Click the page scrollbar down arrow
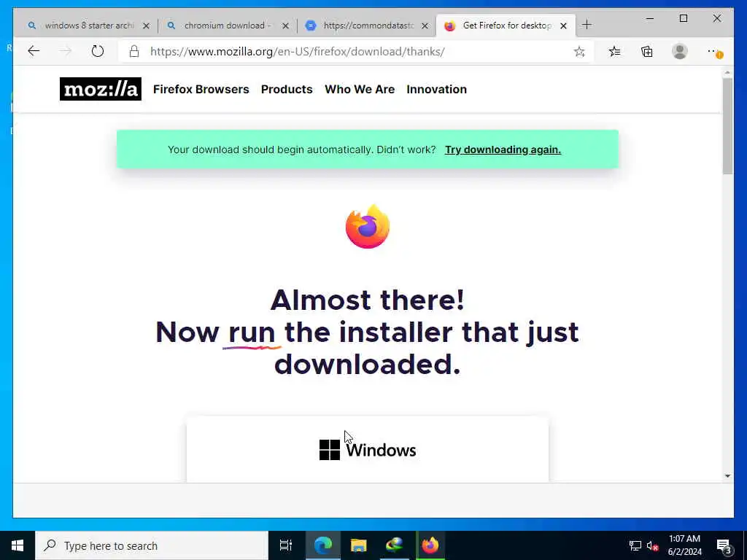The image size is (747, 560). click(727, 475)
